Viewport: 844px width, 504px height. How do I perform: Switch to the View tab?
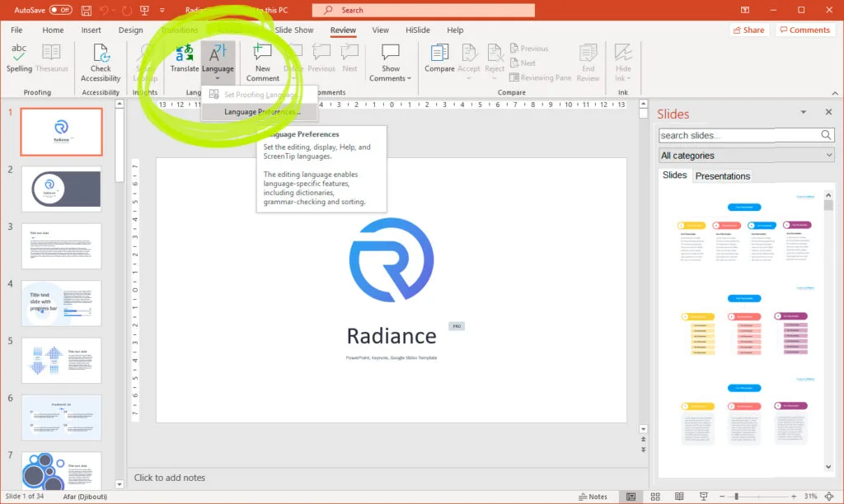click(380, 30)
